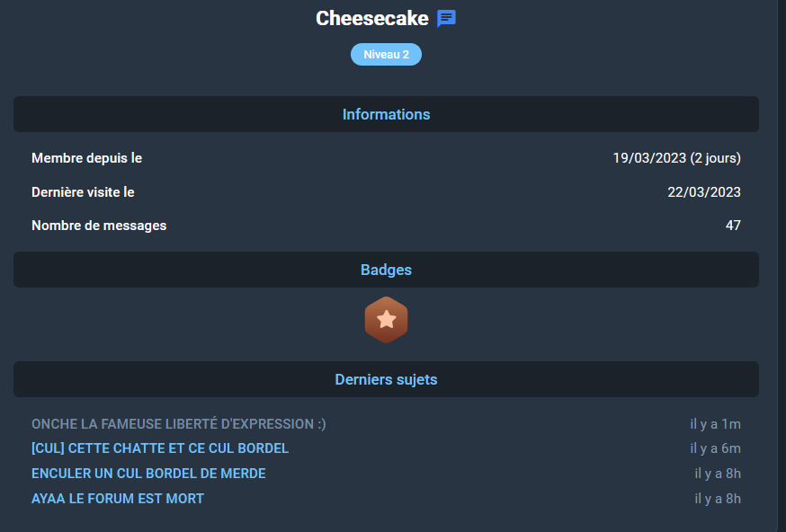Click the Informations section header
This screenshot has width=786, height=532.
(386, 114)
